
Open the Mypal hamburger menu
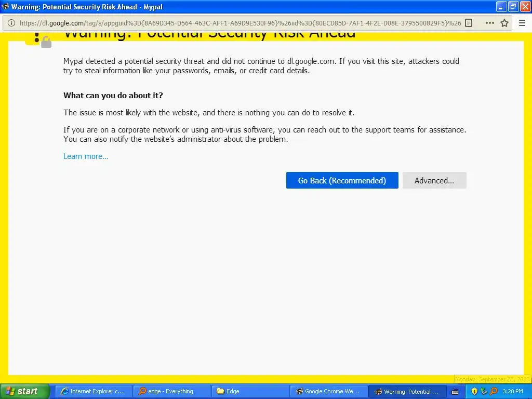point(522,23)
